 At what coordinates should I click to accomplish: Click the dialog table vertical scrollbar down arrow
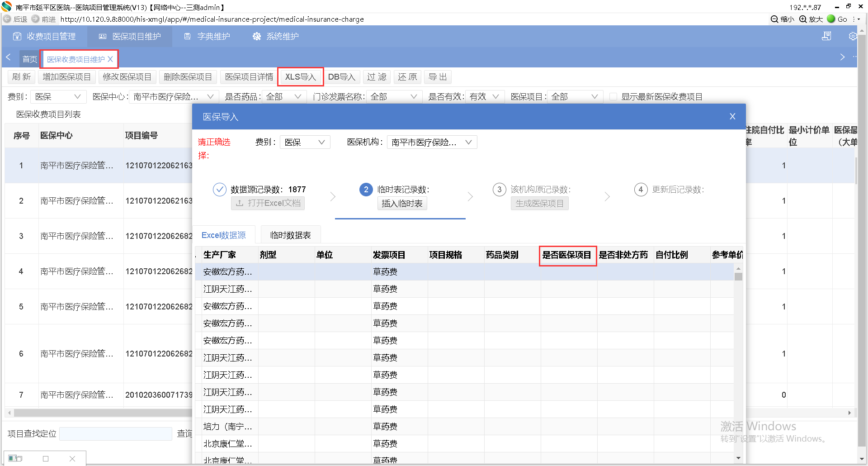(x=738, y=458)
